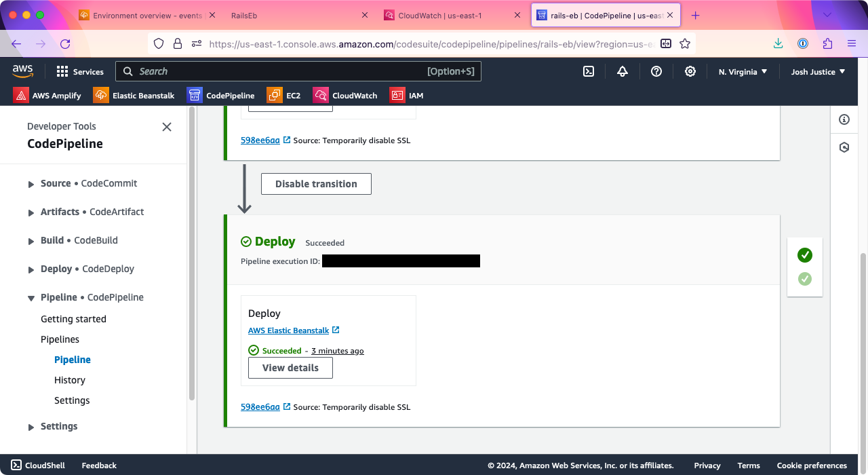Click the 3 minutes ago timestamp
The height and width of the screenshot is (475, 868).
(338, 351)
